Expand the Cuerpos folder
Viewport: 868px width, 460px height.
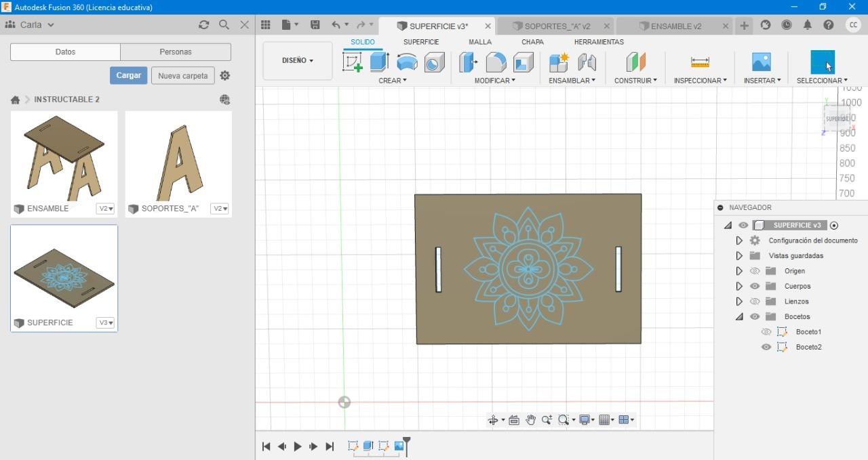(739, 286)
